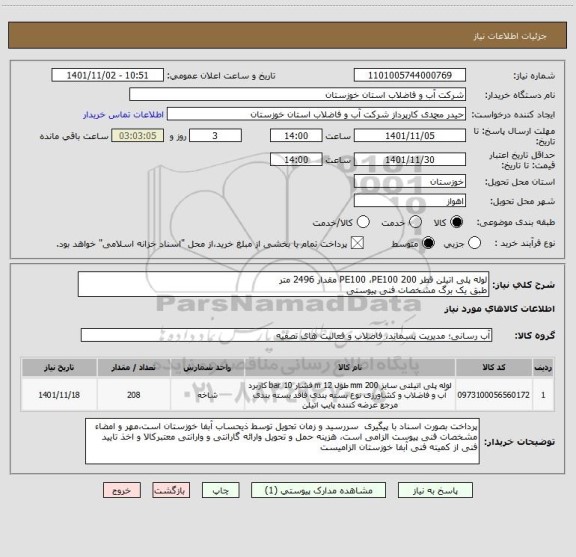576x557 pixels.
Task: Click the اطلاعات کالاهای مورد نیاز heading
Action: click(500, 309)
